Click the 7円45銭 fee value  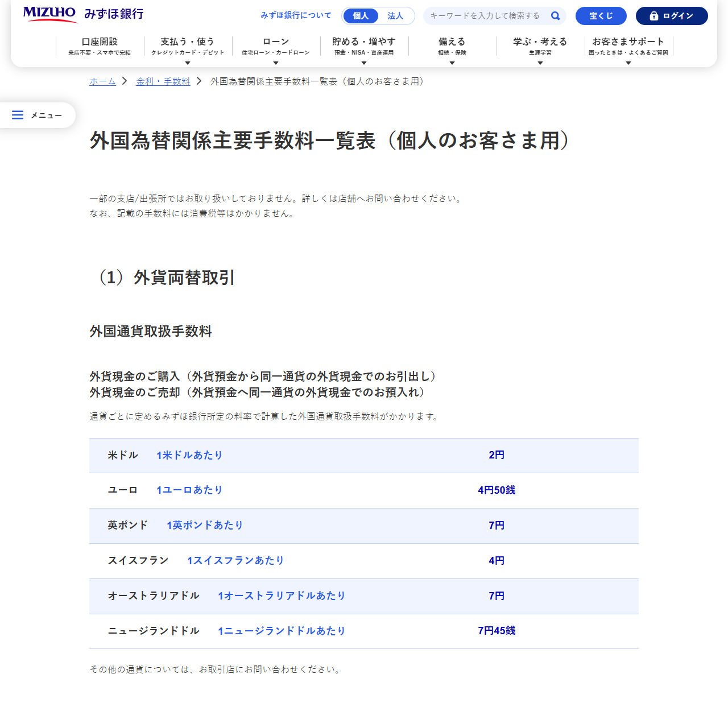point(497,631)
